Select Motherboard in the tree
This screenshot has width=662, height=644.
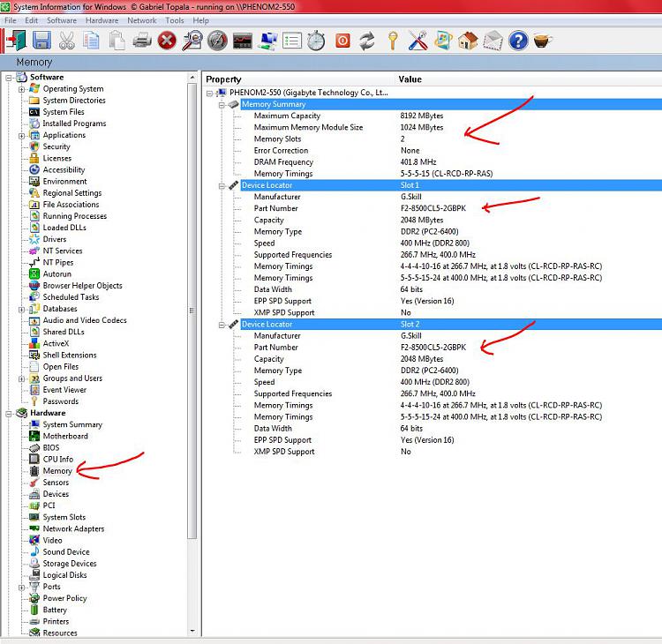pyautogui.click(x=65, y=436)
